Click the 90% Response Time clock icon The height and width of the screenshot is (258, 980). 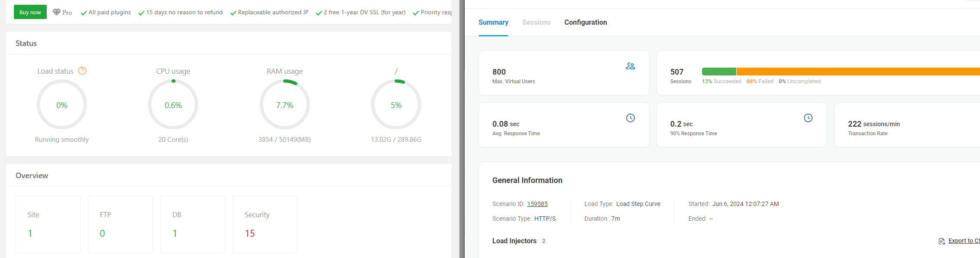tap(808, 118)
